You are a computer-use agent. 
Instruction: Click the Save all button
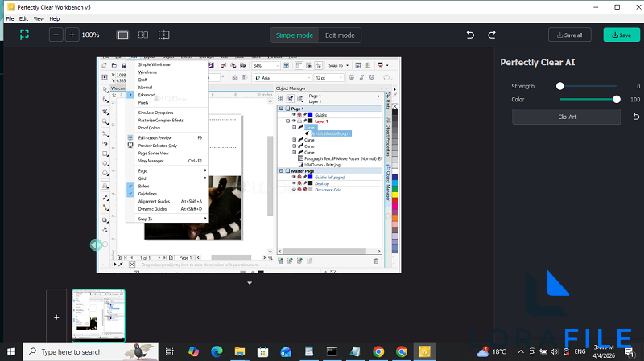click(569, 35)
